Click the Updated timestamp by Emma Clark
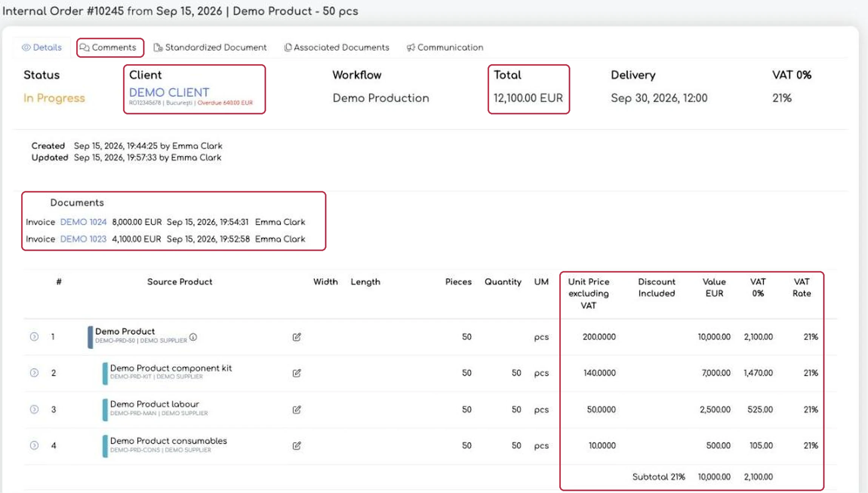Viewport: 868px width, 493px height. (x=148, y=158)
